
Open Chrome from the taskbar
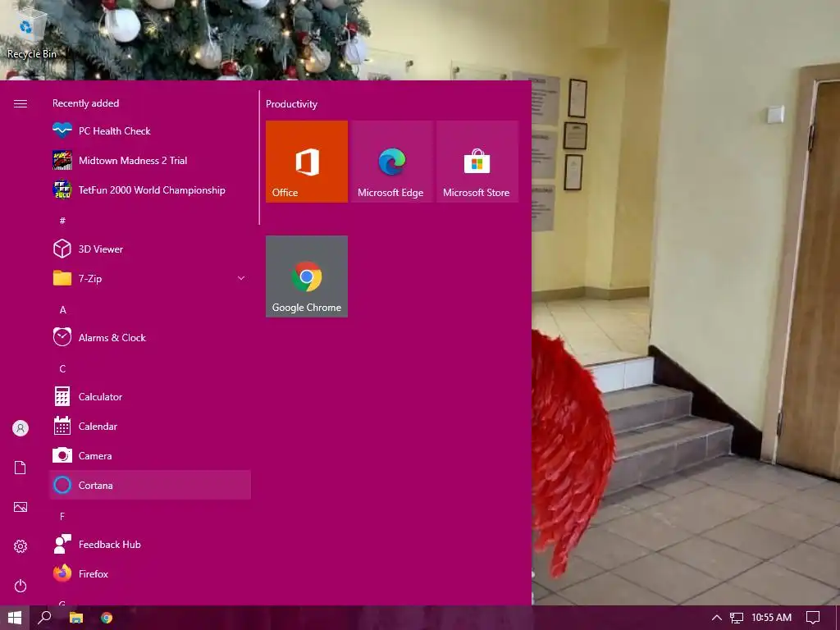(x=107, y=618)
